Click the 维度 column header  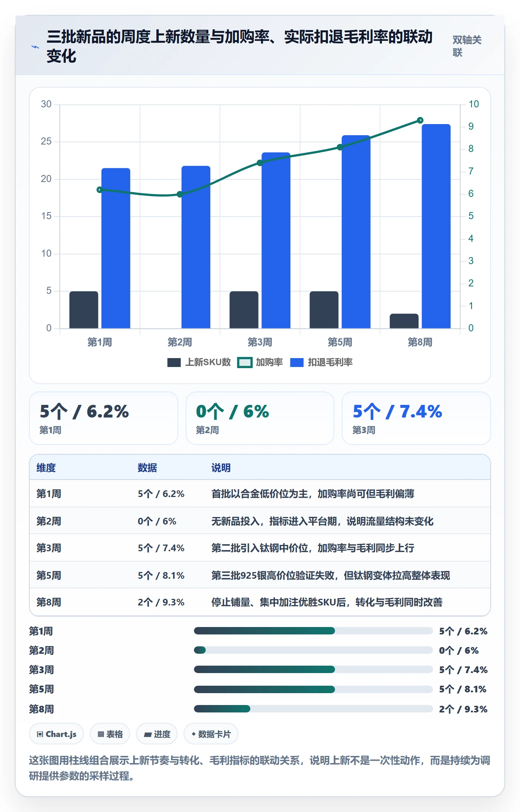click(x=46, y=468)
